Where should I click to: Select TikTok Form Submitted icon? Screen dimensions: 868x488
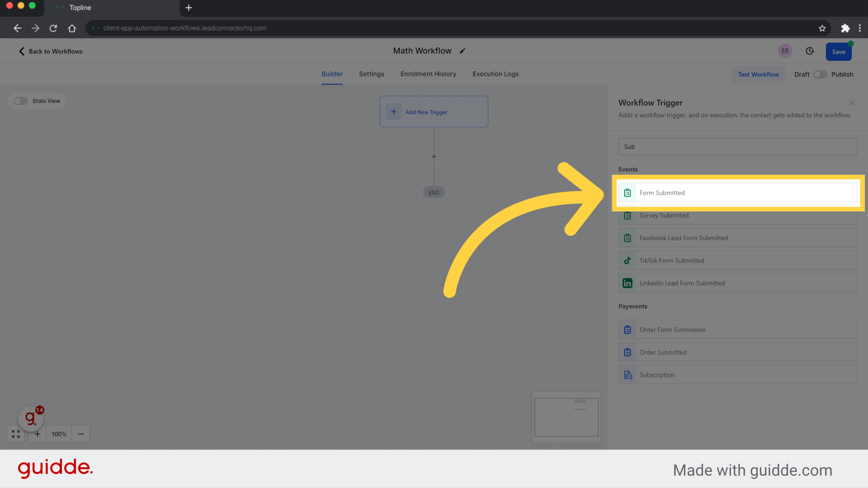[627, 260]
